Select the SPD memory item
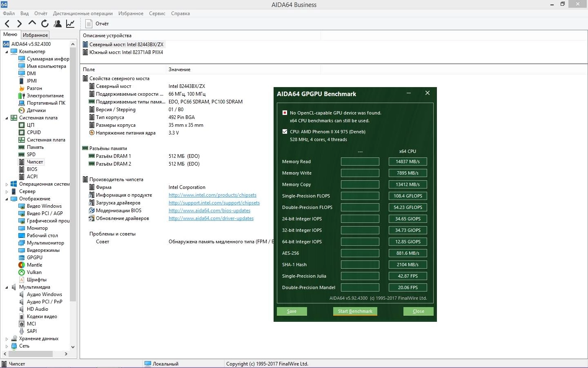The image size is (588, 368). (x=31, y=155)
